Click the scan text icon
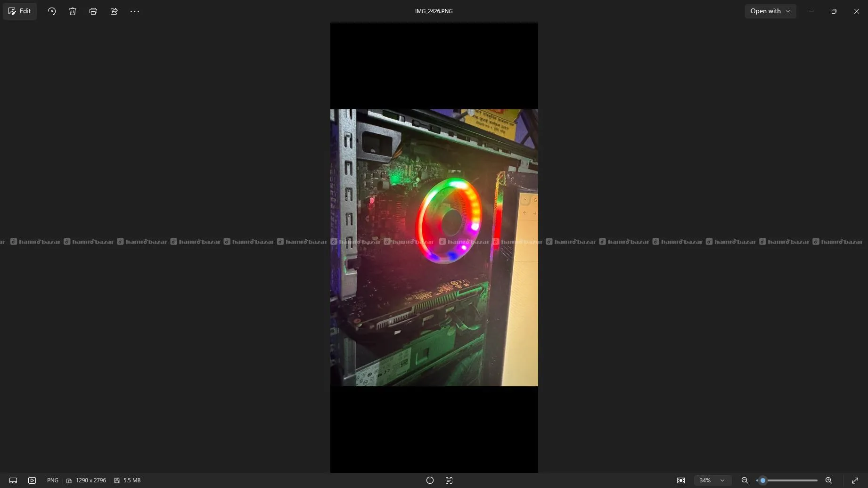Viewport: 868px width, 488px height. [x=449, y=480]
